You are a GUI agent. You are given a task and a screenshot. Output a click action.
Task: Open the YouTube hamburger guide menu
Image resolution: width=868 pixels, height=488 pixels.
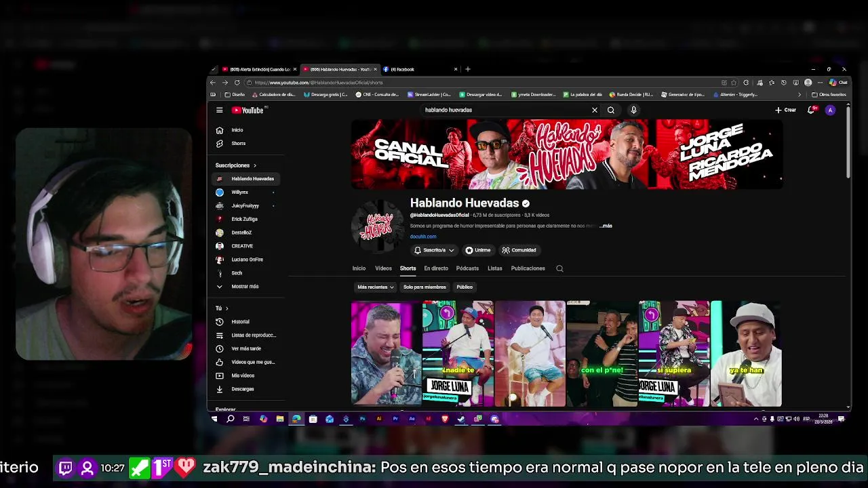[219, 110]
